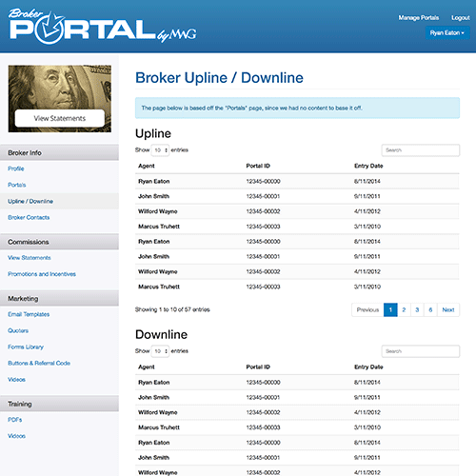The height and width of the screenshot is (476, 476).
Task: Click first John Smith row in Upline
Action: [297, 196]
